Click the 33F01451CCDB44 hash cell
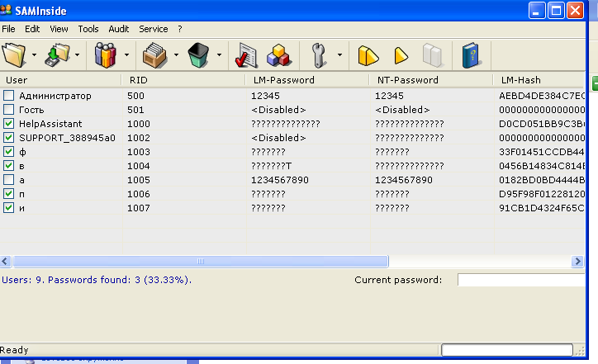Viewport: 598px width, 364px height. pyautogui.click(x=542, y=152)
